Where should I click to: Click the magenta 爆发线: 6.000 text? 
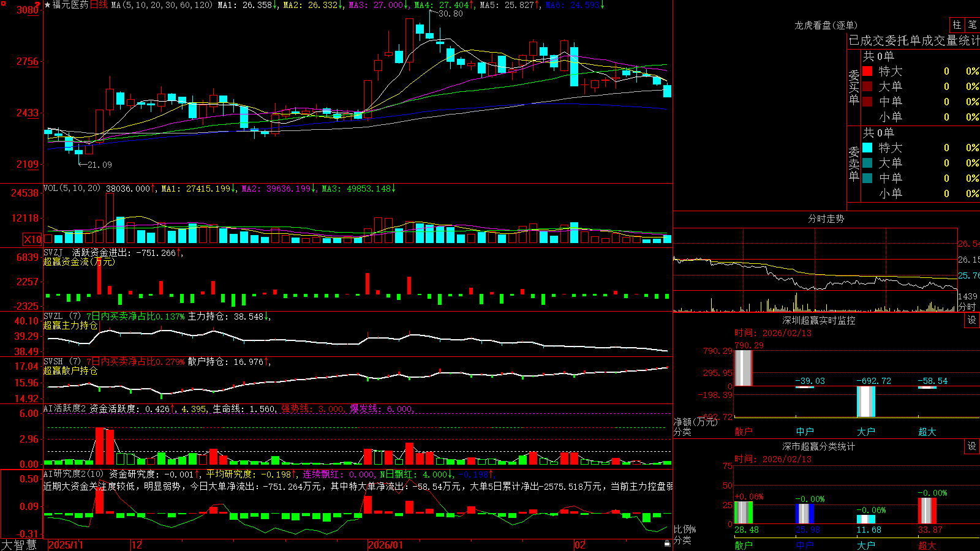[382, 408]
